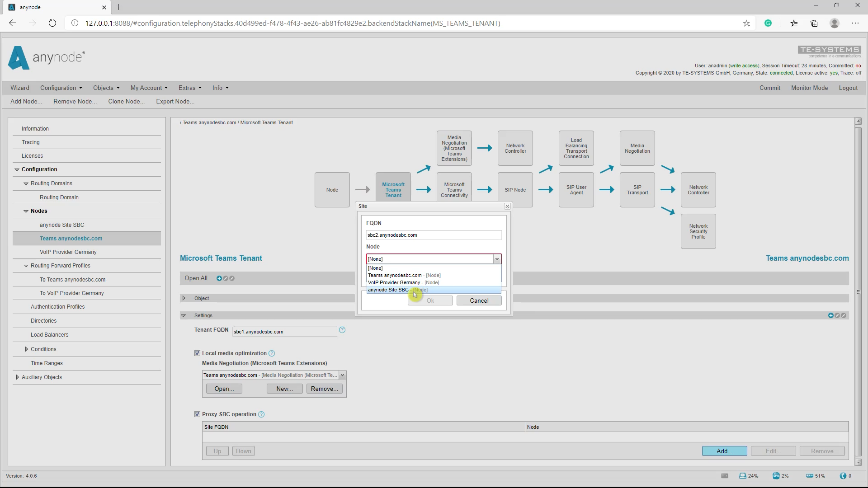
Task: Click the anynode logo
Action: (47, 58)
